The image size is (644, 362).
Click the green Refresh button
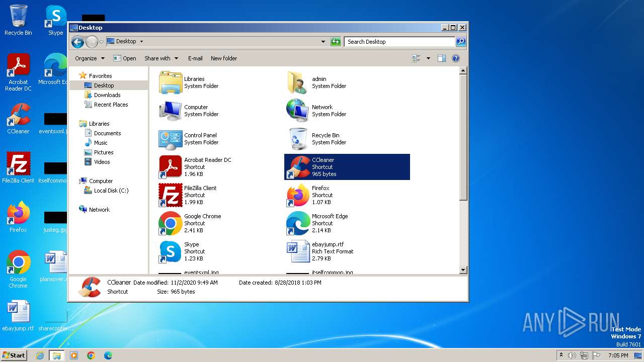(x=336, y=42)
